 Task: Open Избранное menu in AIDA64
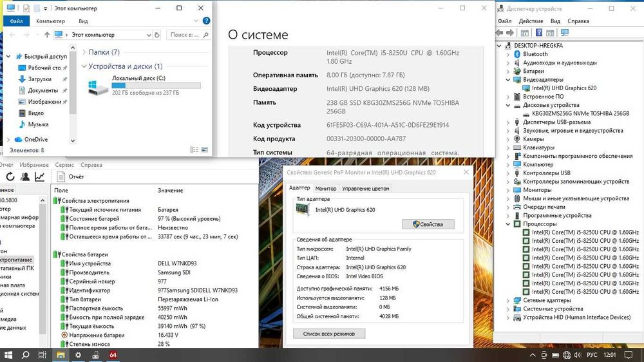(34, 165)
